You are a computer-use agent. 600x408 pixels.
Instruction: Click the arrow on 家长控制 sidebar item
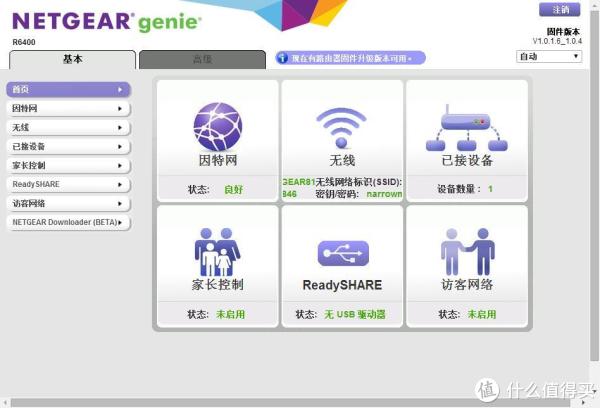(120, 165)
